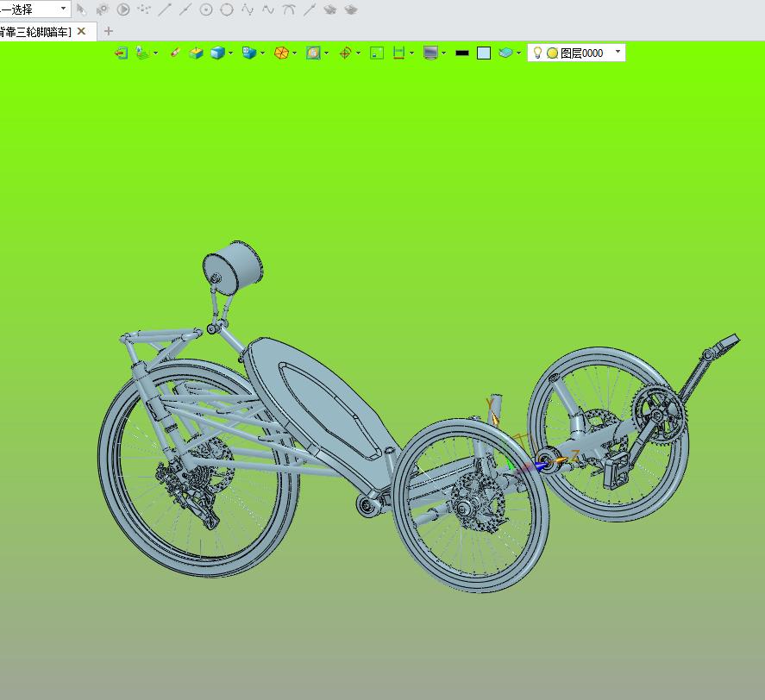
Task: Click the wave curve snap icon
Action: [x=268, y=9]
